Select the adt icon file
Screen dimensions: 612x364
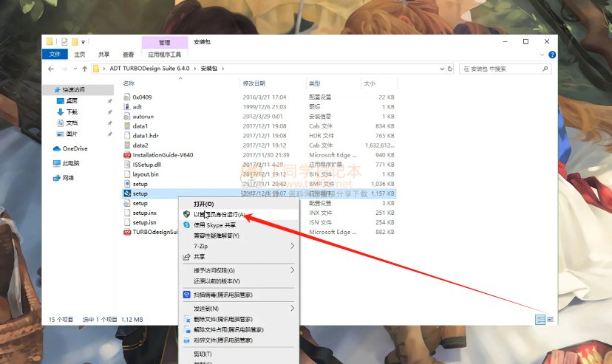click(127, 107)
